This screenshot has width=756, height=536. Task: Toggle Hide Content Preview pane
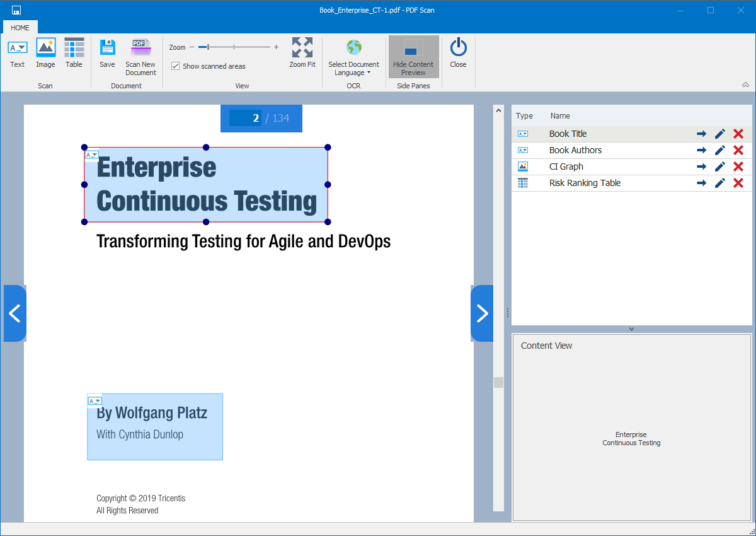(413, 57)
